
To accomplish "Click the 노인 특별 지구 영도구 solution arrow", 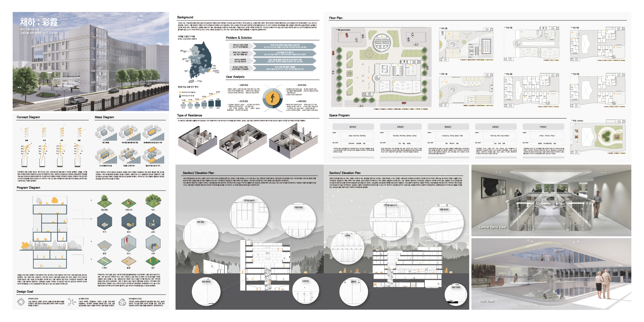I will pos(285,53).
